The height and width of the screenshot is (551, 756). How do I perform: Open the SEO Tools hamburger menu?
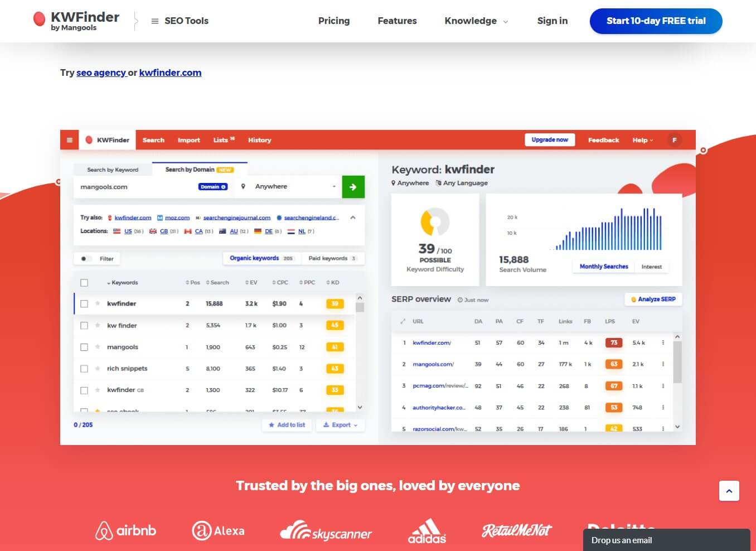click(180, 21)
